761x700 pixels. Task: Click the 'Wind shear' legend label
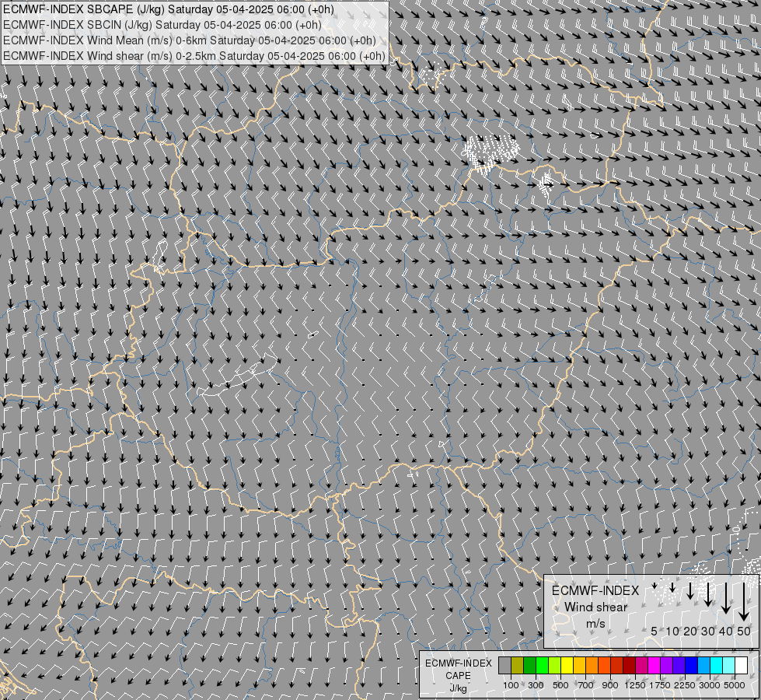coord(595,607)
